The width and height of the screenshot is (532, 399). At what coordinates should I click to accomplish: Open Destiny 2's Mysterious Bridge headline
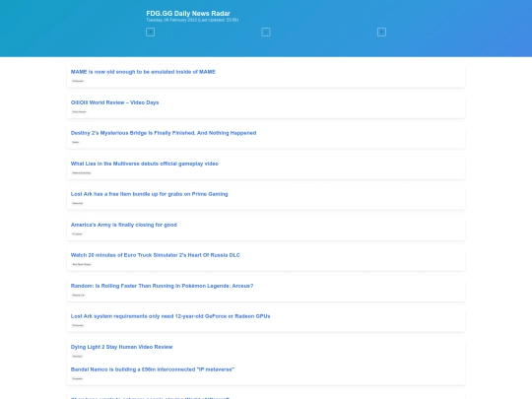point(164,133)
